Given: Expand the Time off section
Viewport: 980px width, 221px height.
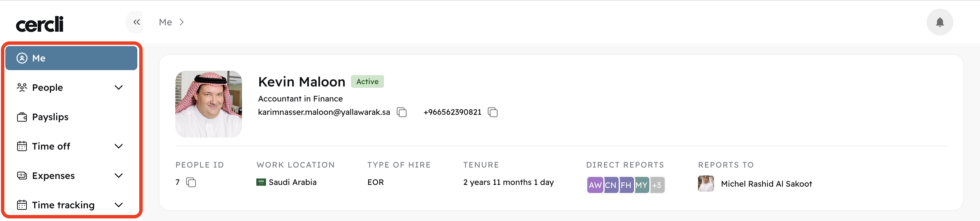Looking at the screenshot, I should pyautogui.click(x=119, y=146).
